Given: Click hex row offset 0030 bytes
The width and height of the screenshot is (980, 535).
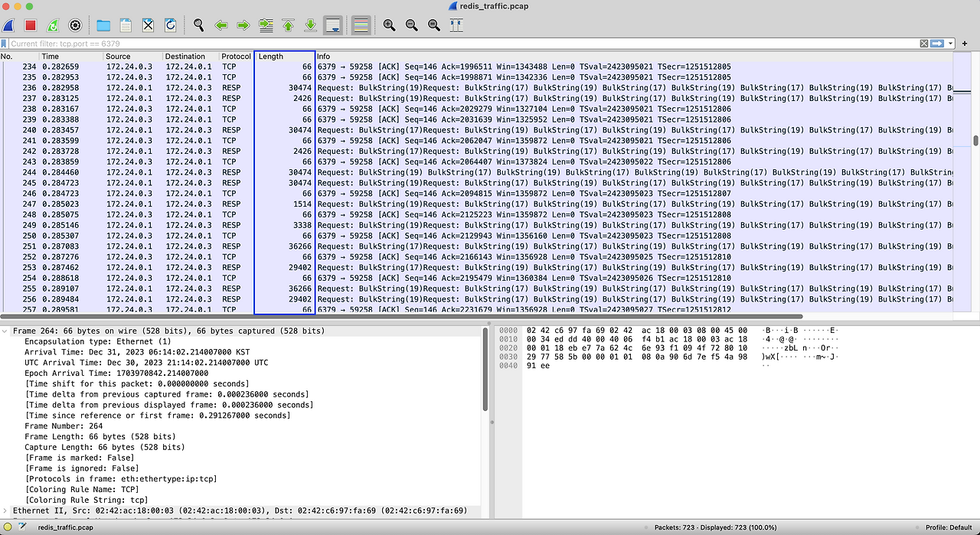Looking at the screenshot, I should (637, 357).
